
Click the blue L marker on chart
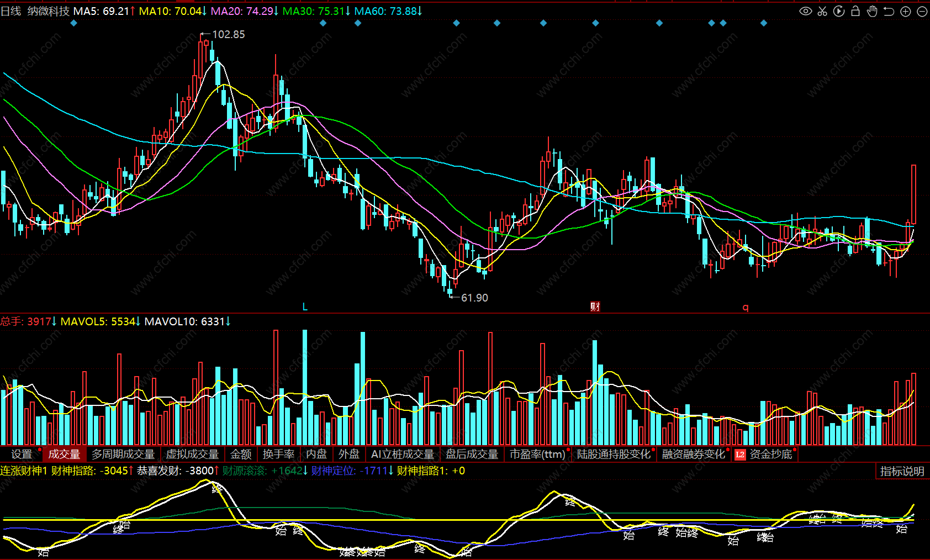(305, 307)
